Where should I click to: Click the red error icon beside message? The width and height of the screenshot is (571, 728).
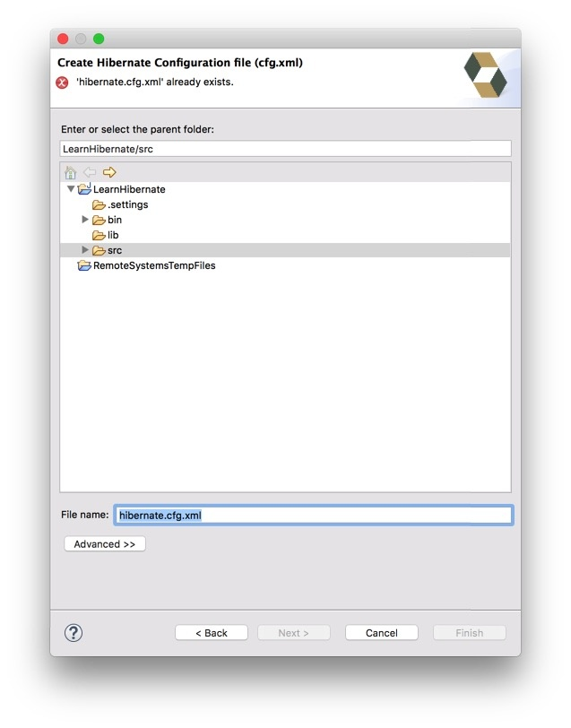tap(62, 82)
